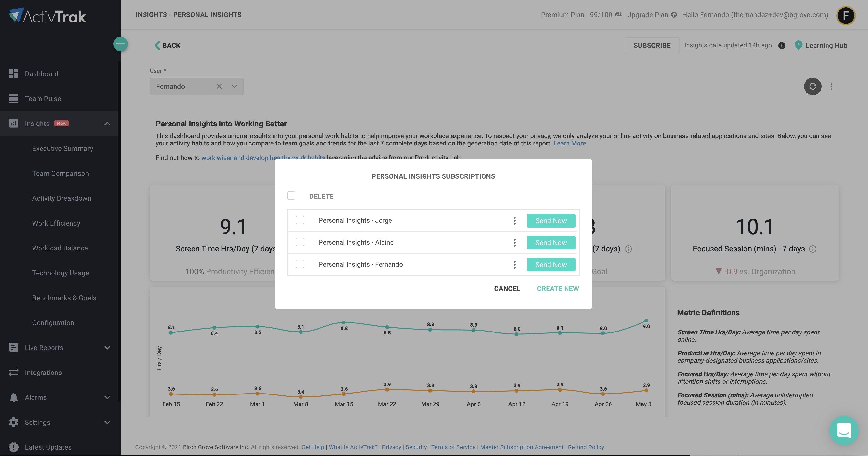Click the refresh circular button
868x456 pixels.
click(813, 86)
